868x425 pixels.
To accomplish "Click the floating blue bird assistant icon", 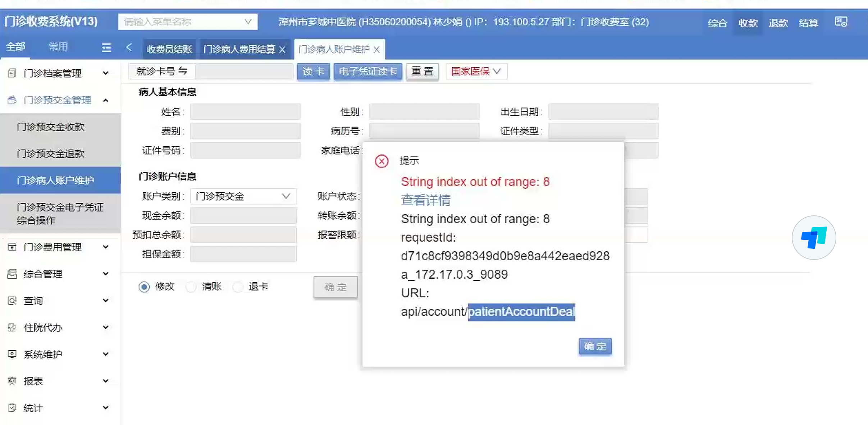I will click(813, 238).
